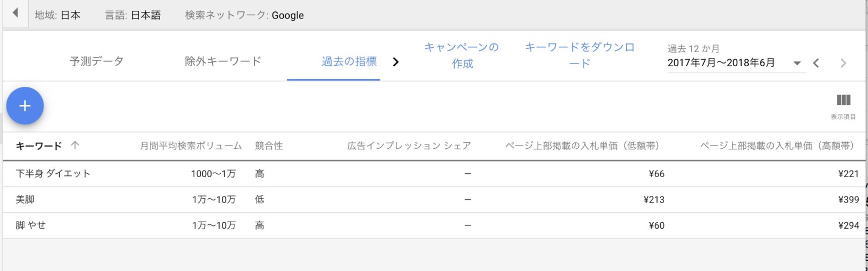This screenshot has width=868, height=271.
Task: Expand the 2017年7月〜2018年6月 date selector
Action: pyautogui.click(x=735, y=63)
